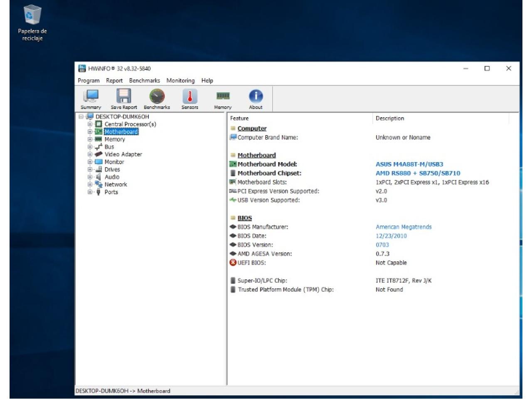Open the Report menu
Screen dimensions: 532x399
114,81
